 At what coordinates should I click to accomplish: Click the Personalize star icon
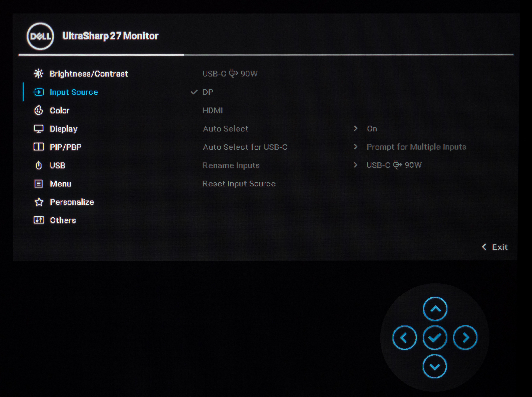39,202
